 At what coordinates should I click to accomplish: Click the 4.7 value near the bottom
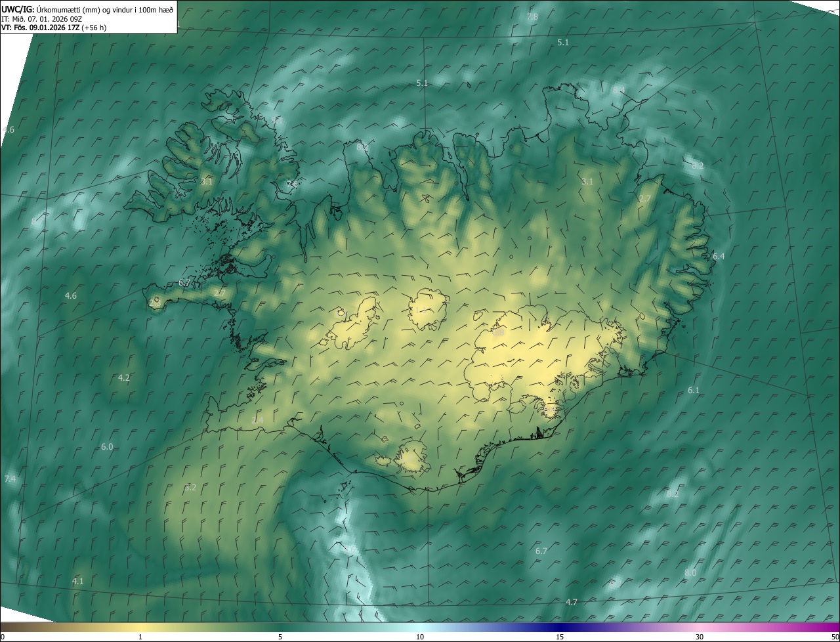(572, 602)
